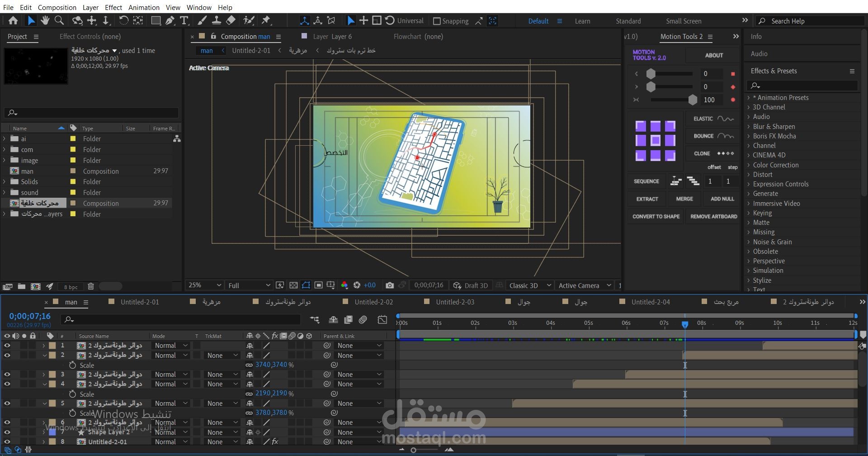
Task: Toggle the Snapping checkbox
Action: coord(437,21)
